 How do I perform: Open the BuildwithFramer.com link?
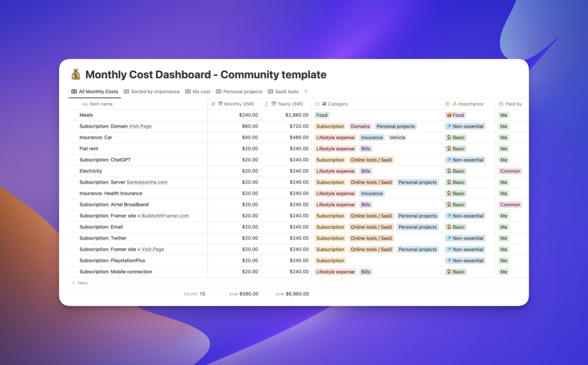165,216
